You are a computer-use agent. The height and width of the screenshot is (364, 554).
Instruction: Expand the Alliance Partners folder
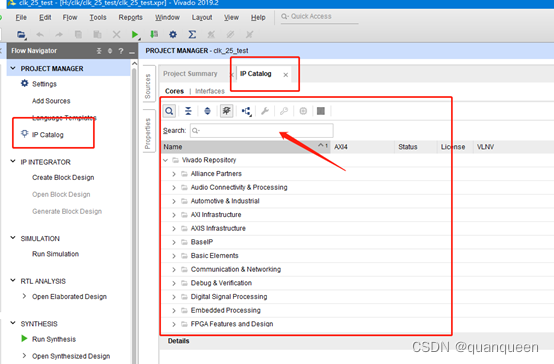(173, 174)
